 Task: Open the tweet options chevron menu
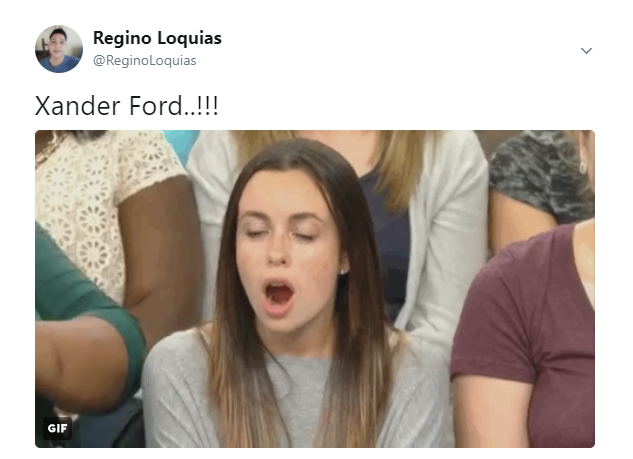point(586,50)
